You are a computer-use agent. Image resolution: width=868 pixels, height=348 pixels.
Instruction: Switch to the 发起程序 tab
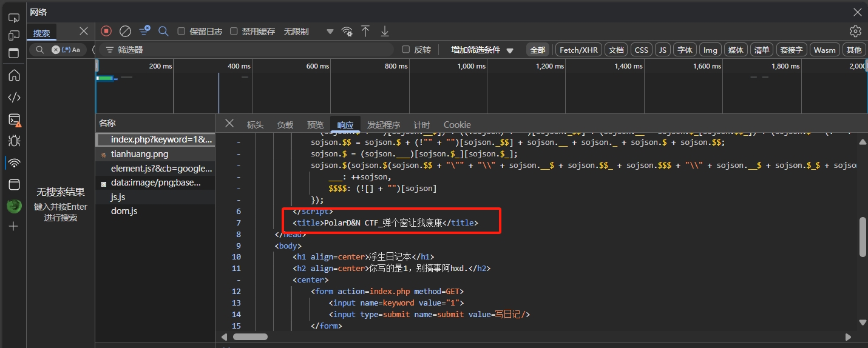coord(384,124)
